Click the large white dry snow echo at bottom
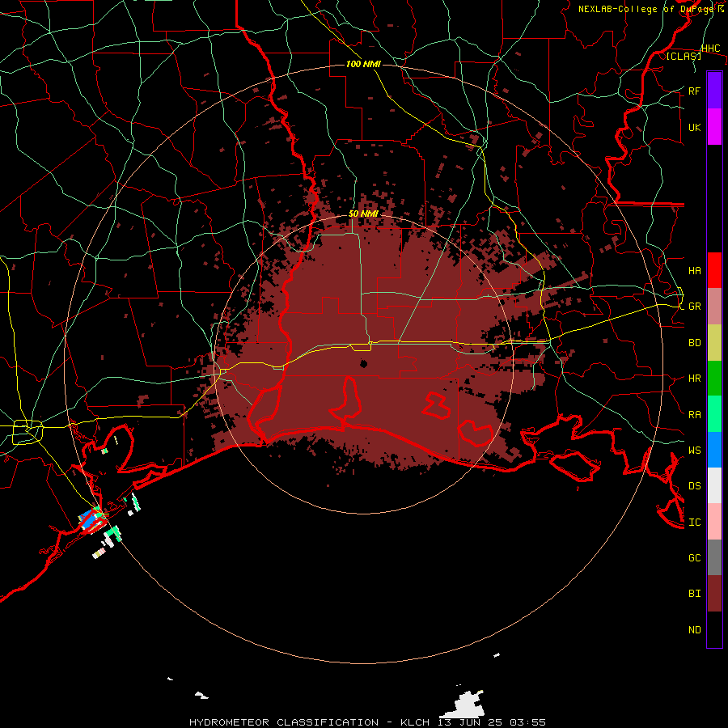Screen dimensions: 728x728 [463, 705]
